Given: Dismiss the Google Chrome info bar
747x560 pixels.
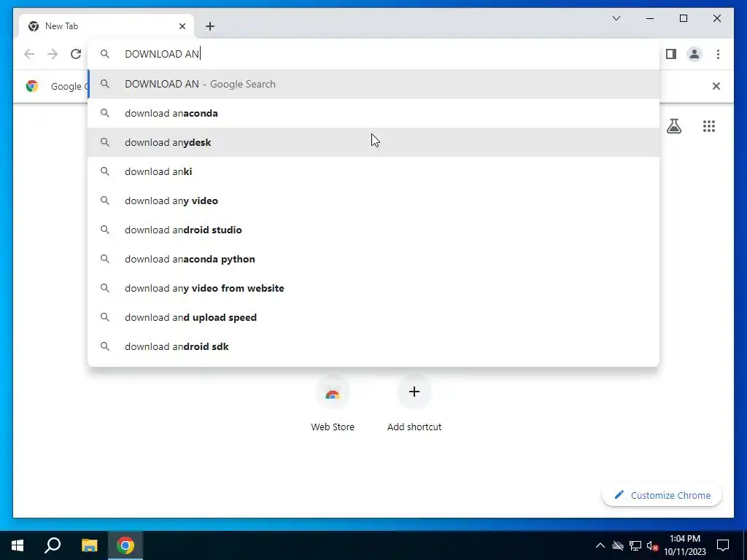Looking at the screenshot, I should point(716,86).
